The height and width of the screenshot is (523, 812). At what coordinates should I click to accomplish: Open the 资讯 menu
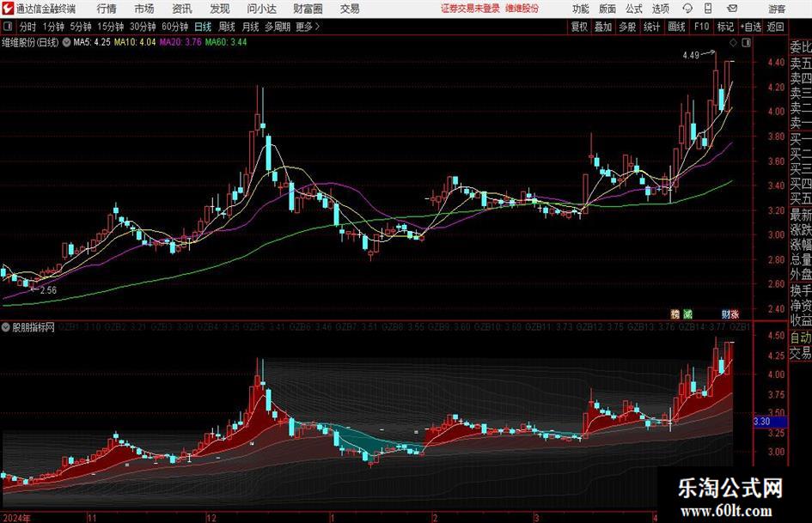[x=182, y=9]
